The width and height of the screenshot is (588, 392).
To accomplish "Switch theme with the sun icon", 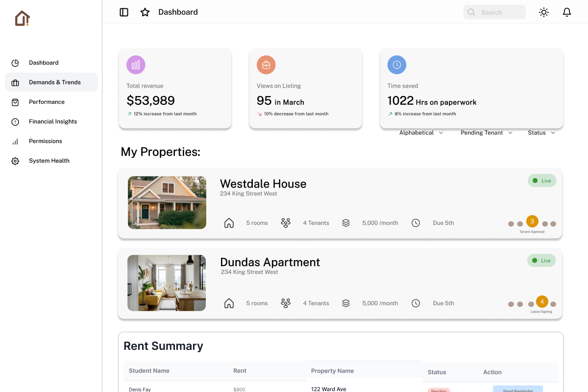I will pos(543,12).
